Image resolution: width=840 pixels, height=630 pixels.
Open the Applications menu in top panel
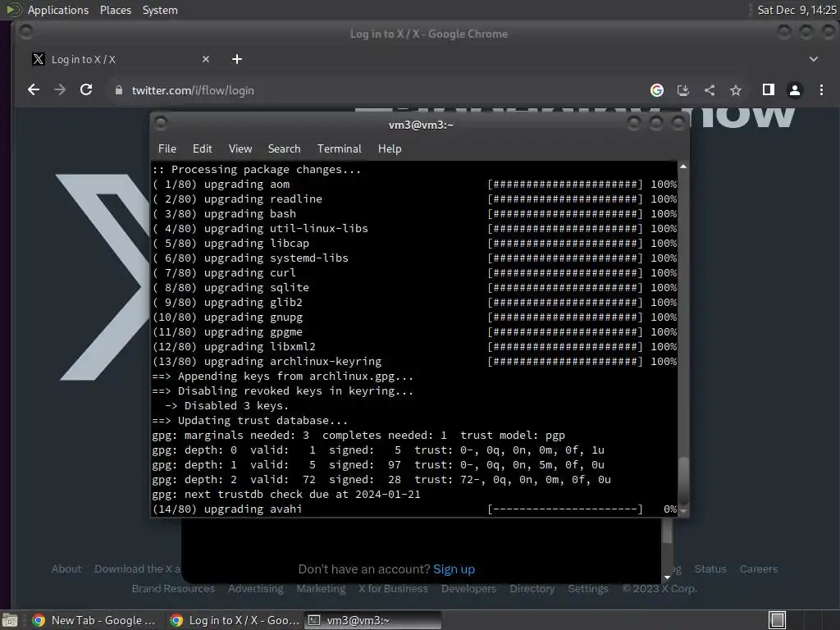58,10
